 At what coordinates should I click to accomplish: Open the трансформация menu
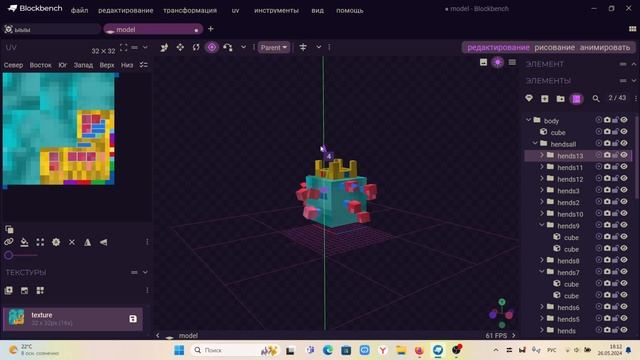(x=190, y=10)
